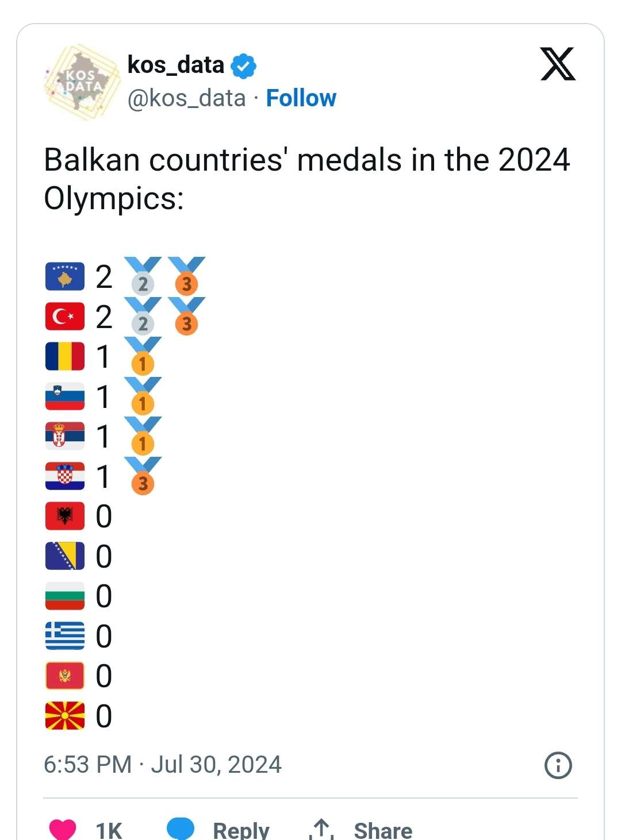Click the Share arrow icon
The height and width of the screenshot is (840, 621).
tap(321, 829)
